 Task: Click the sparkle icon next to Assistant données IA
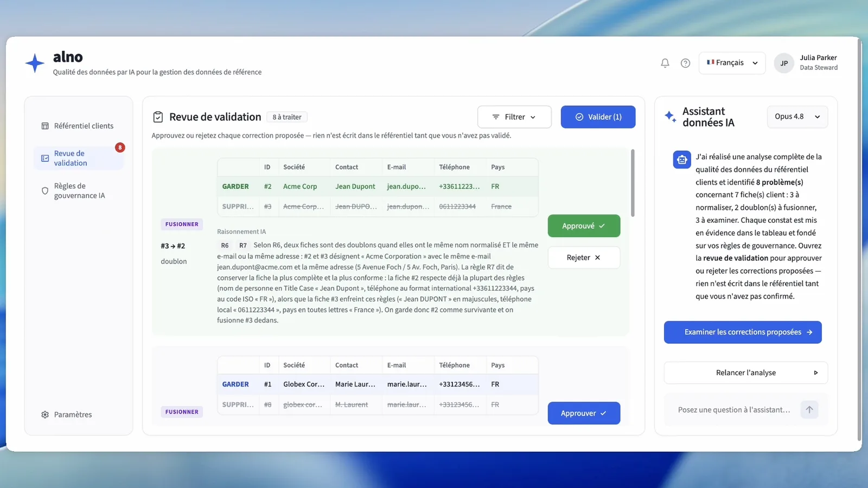pyautogui.click(x=671, y=117)
